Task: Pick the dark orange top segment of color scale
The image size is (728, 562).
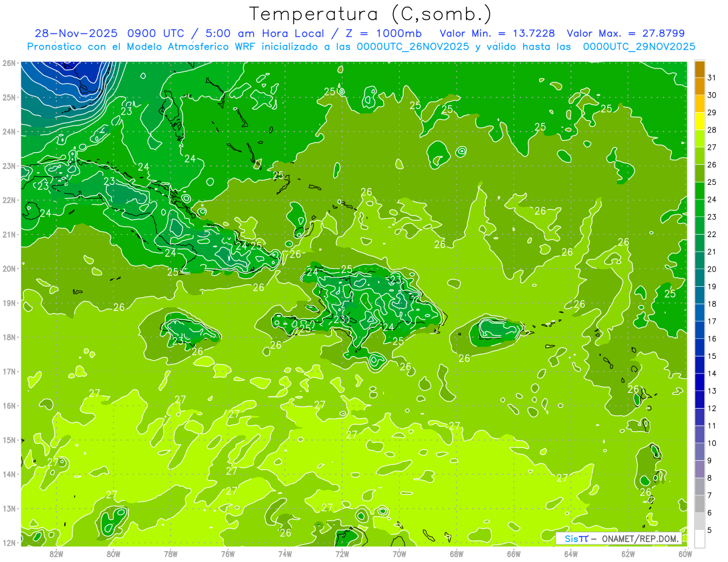Action: tap(699, 69)
